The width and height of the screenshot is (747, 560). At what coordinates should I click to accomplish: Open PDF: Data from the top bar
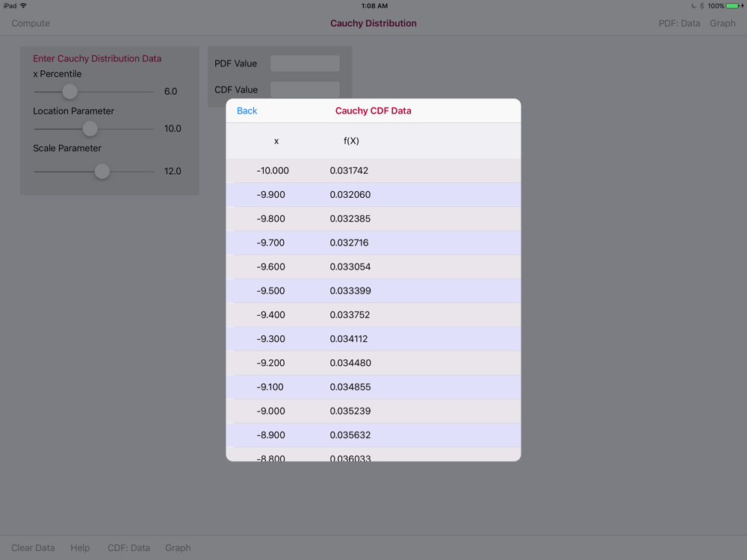tap(679, 23)
